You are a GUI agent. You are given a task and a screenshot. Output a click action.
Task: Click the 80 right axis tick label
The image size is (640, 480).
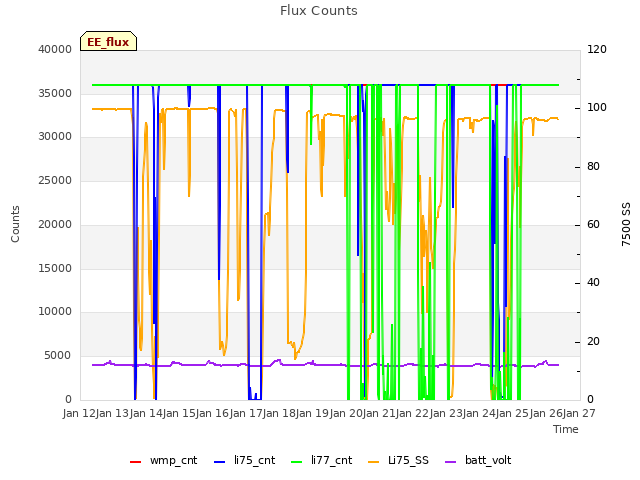pyautogui.click(x=593, y=167)
